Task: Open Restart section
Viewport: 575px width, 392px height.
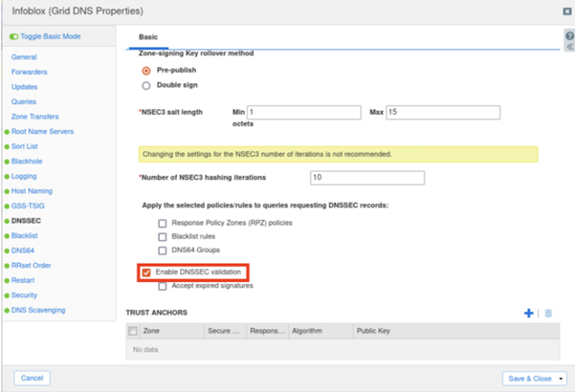Action: coord(23,281)
